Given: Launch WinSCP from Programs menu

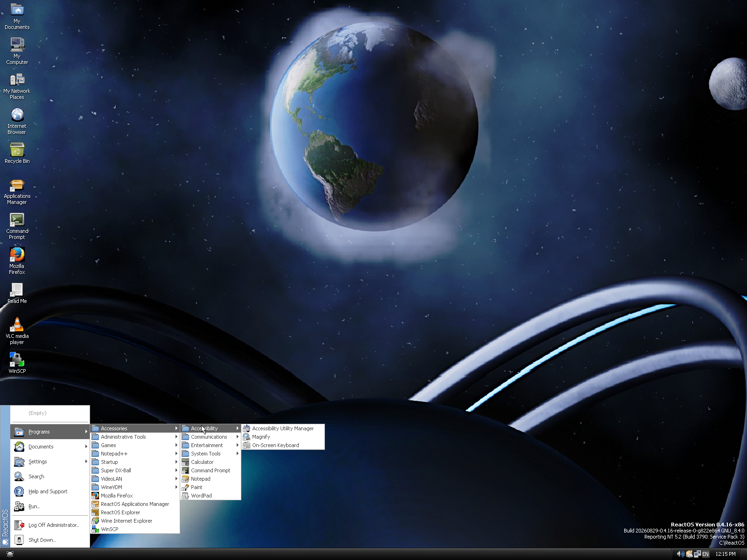Looking at the screenshot, I should point(135,529).
